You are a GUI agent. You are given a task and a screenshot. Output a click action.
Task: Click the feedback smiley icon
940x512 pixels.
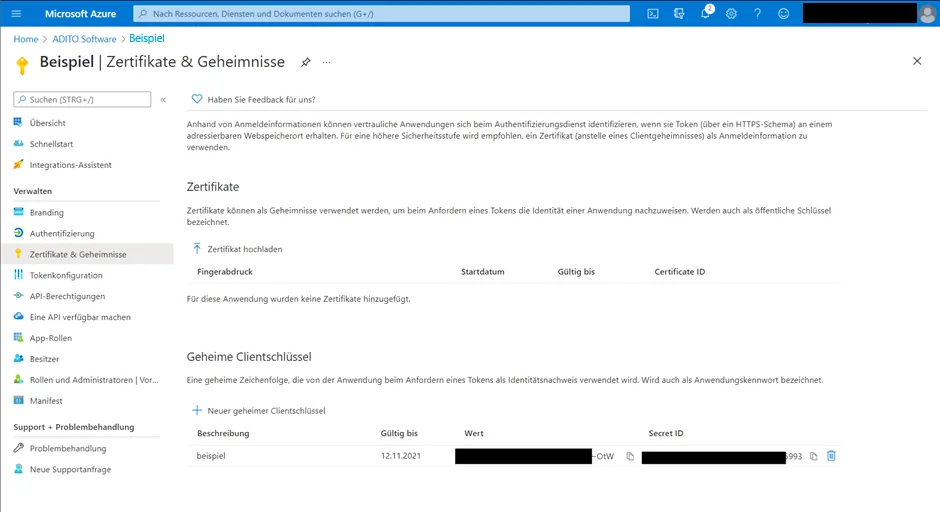click(784, 13)
